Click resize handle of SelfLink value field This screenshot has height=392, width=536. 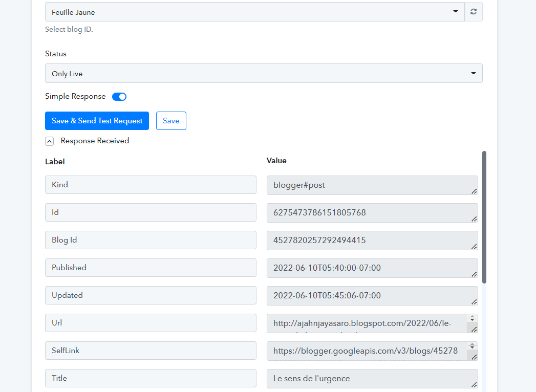tap(474, 357)
